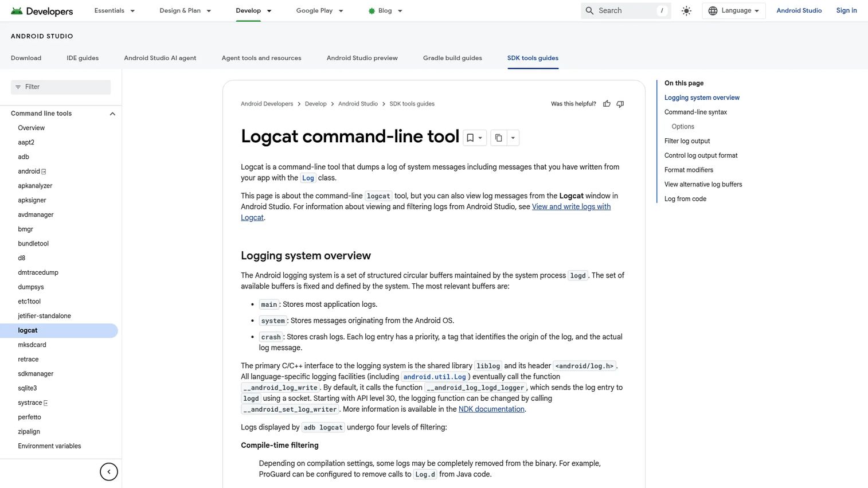Open the Android Studio header link
The width and height of the screenshot is (868, 488).
(799, 11)
